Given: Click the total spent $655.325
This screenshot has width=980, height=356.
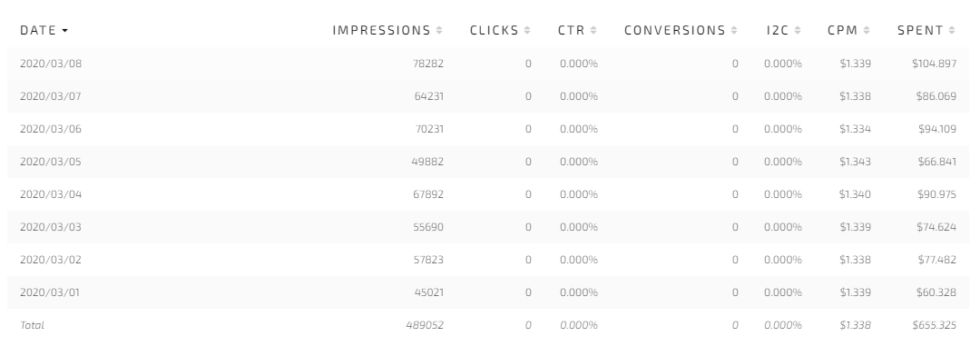Looking at the screenshot, I should coord(934,325).
